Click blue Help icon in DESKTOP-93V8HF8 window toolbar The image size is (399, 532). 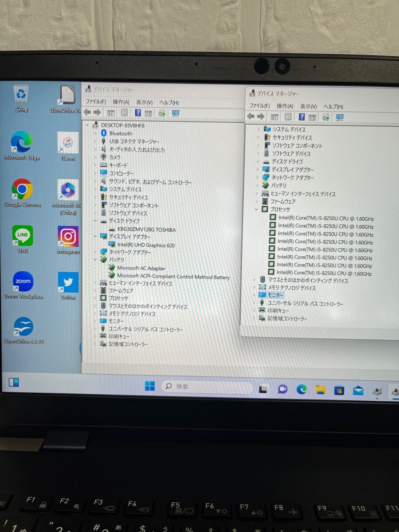[x=138, y=113]
